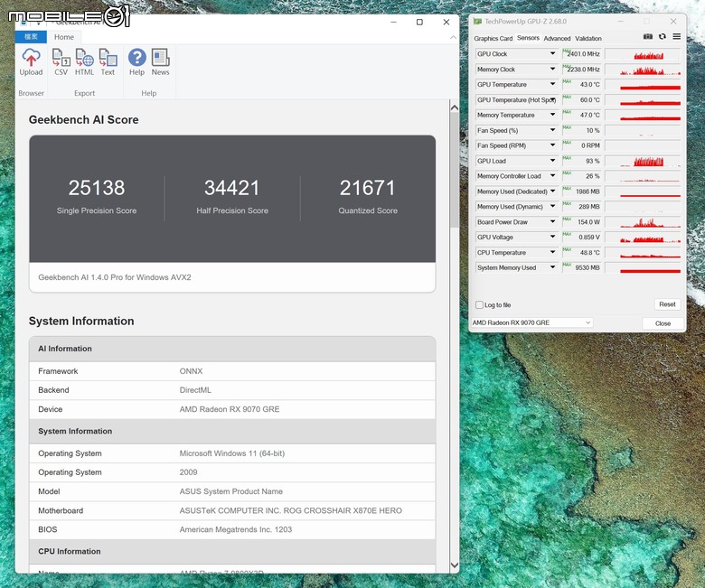Viewport: 705px width, 588px height.
Task: Enable Log to file checkbox
Action: (x=479, y=305)
